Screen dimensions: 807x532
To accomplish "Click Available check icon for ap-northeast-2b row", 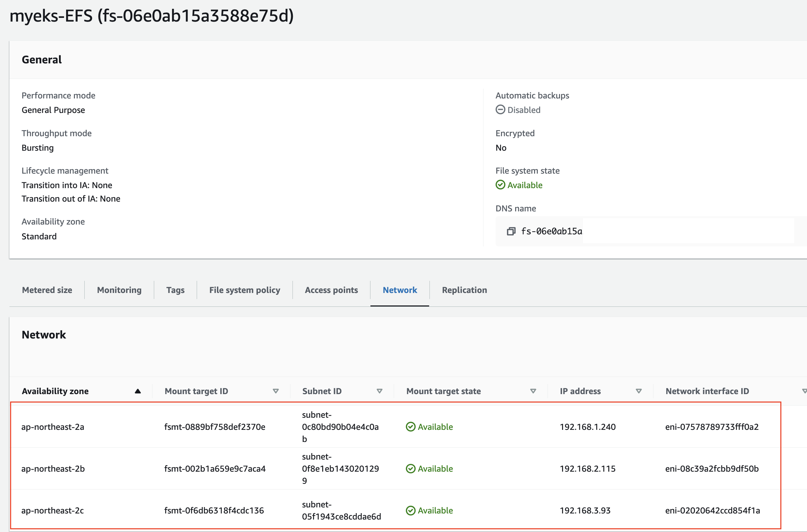I will pos(411,469).
